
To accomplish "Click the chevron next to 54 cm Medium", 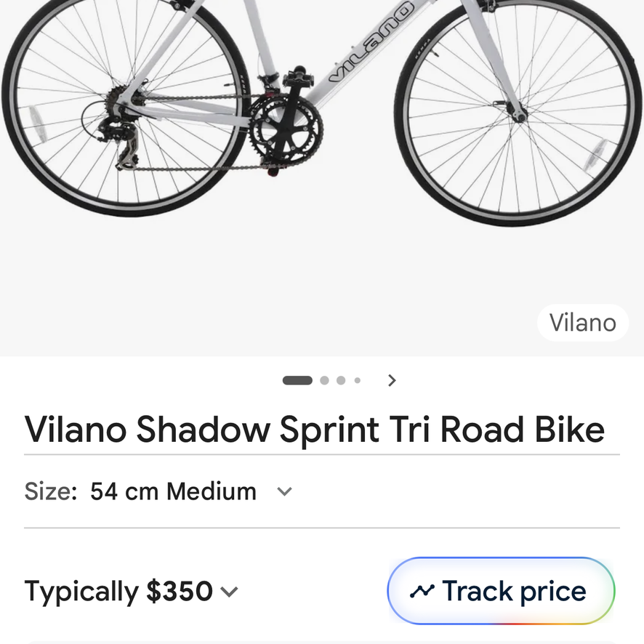I will pyautogui.click(x=284, y=491).
